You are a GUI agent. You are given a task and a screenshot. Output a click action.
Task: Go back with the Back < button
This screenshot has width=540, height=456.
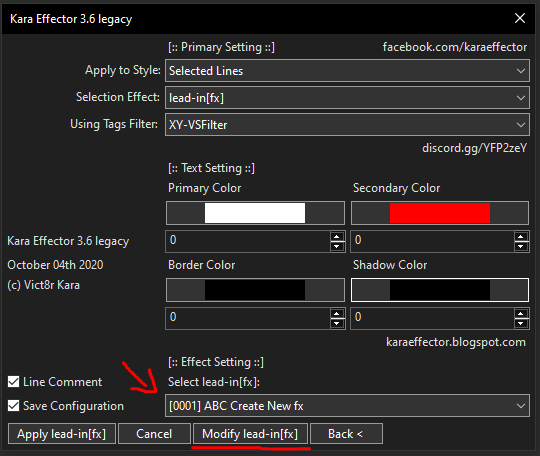click(346, 434)
